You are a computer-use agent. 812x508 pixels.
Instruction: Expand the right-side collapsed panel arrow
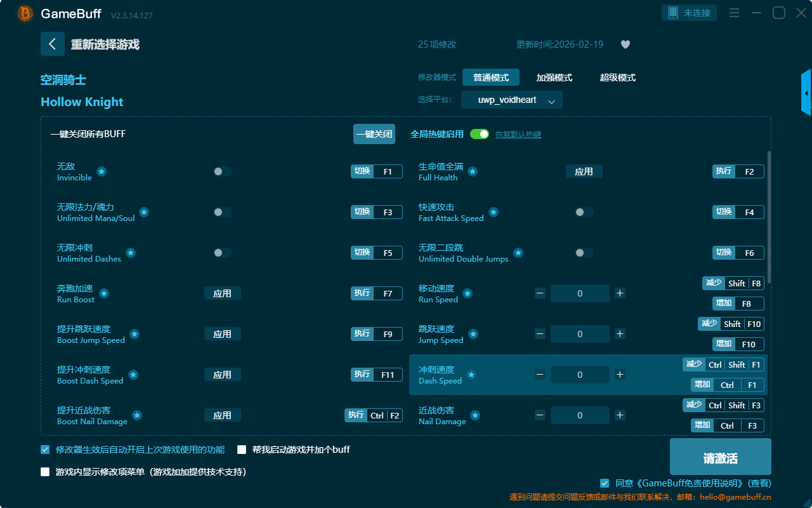point(806,93)
